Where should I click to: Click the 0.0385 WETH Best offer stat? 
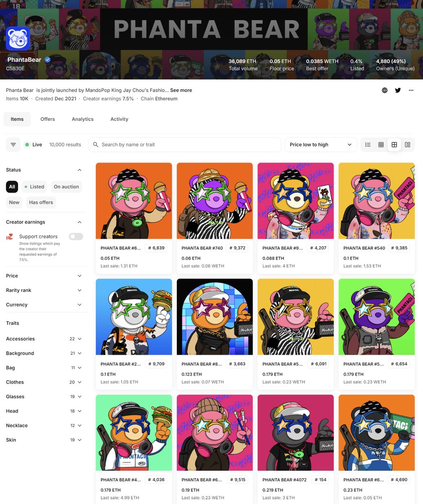322,65
